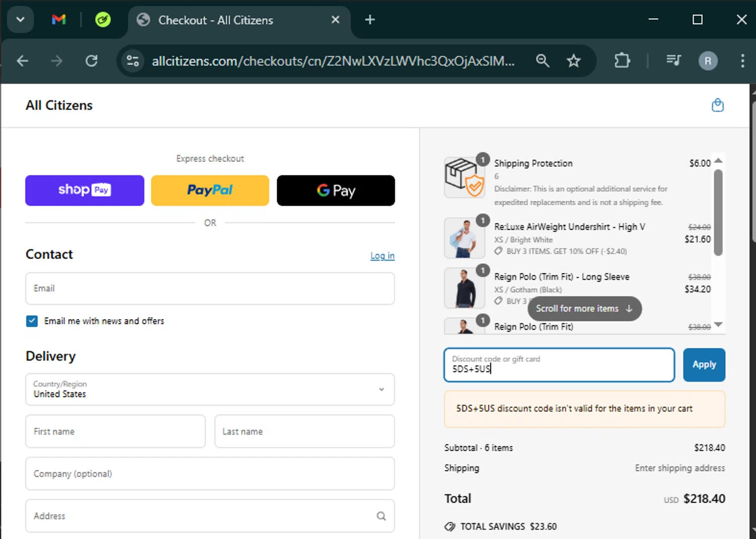Bookmark this page with the star icon
Image resolution: width=756 pixels, height=539 pixels.
tap(574, 61)
